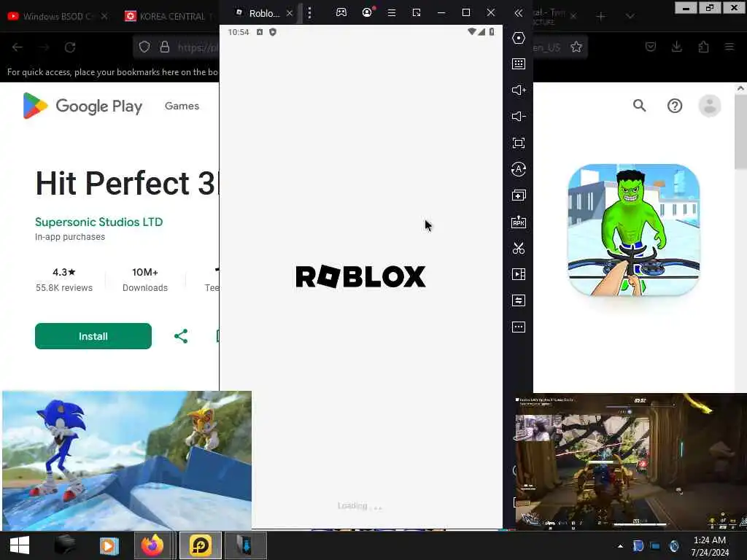Open emulator multi-instance (plus window) icon
747x560 pixels.
click(519, 195)
